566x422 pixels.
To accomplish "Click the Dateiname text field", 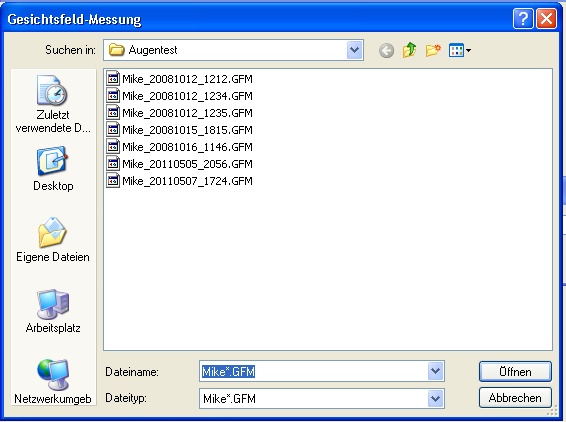I will point(313,371).
